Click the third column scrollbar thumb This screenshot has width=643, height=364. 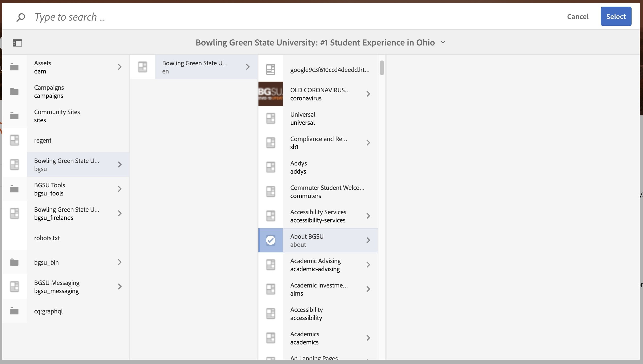tap(382, 68)
